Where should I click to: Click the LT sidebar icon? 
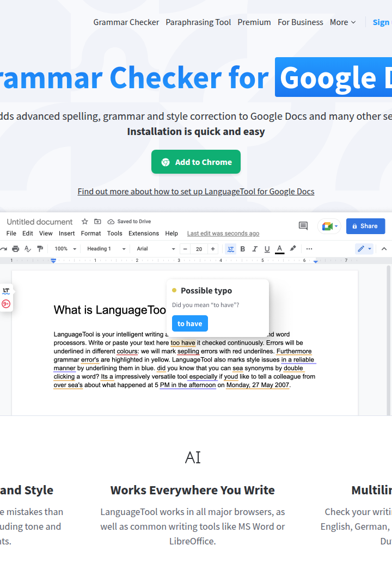pyautogui.click(x=6, y=291)
